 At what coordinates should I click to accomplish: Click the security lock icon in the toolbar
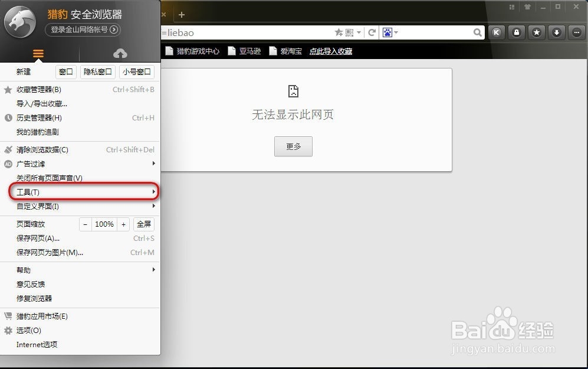[517, 32]
